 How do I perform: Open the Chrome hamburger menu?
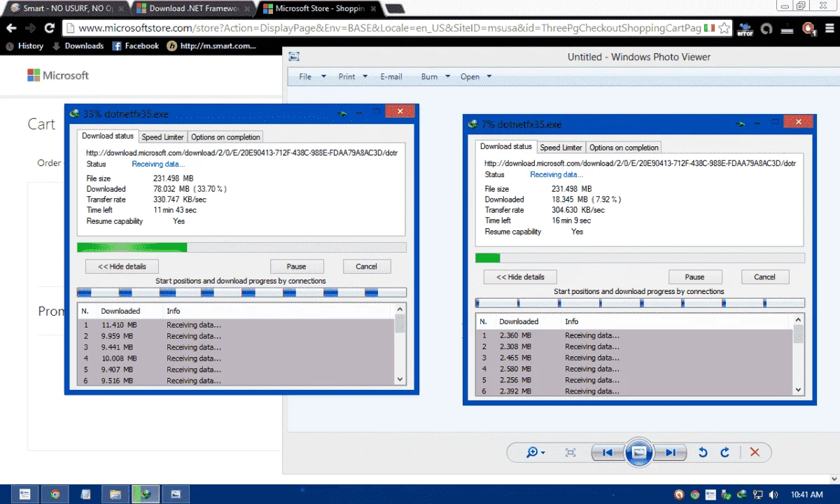pos(829,29)
